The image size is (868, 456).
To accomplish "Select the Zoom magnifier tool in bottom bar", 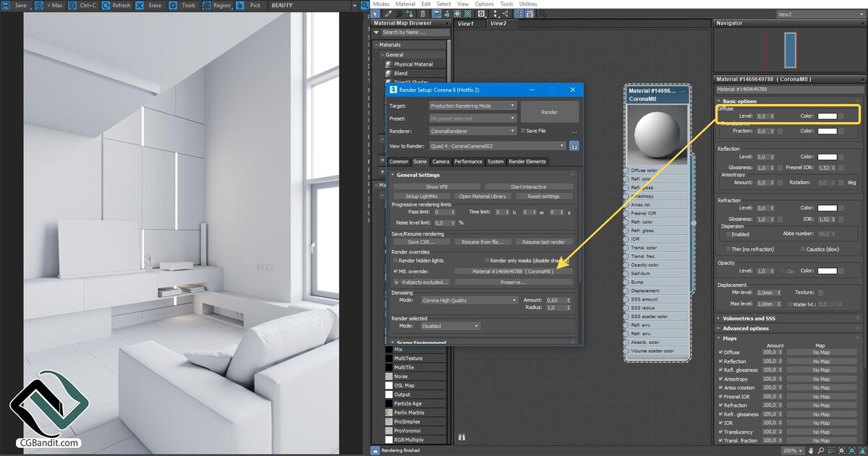I will tap(821, 450).
